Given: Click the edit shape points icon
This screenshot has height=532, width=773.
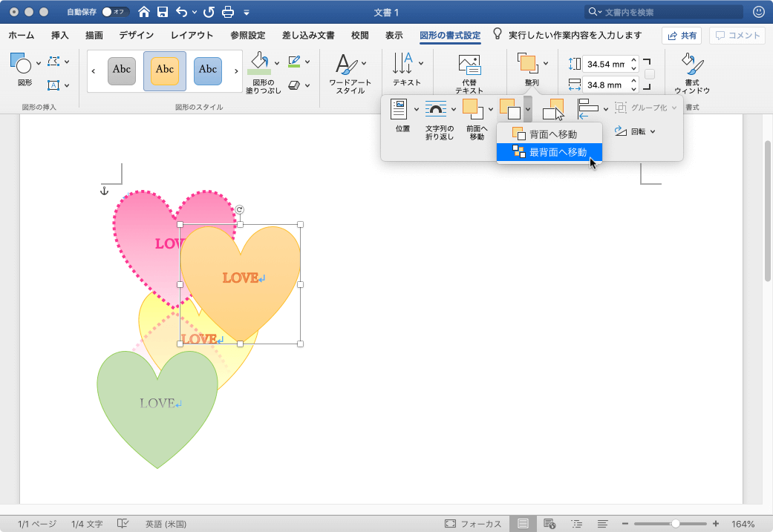Looking at the screenshot, I should pos(53,62).
